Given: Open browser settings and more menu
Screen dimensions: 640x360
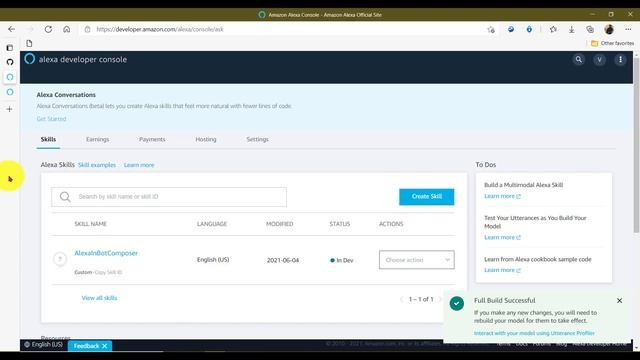Looking at the screenshot, I should tap(628, 29).
